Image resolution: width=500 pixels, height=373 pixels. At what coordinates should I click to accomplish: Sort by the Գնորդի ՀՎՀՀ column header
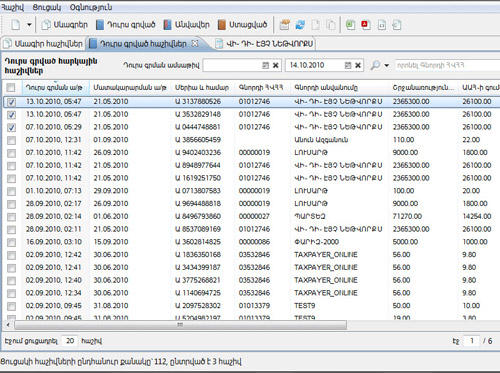[263, 88]
